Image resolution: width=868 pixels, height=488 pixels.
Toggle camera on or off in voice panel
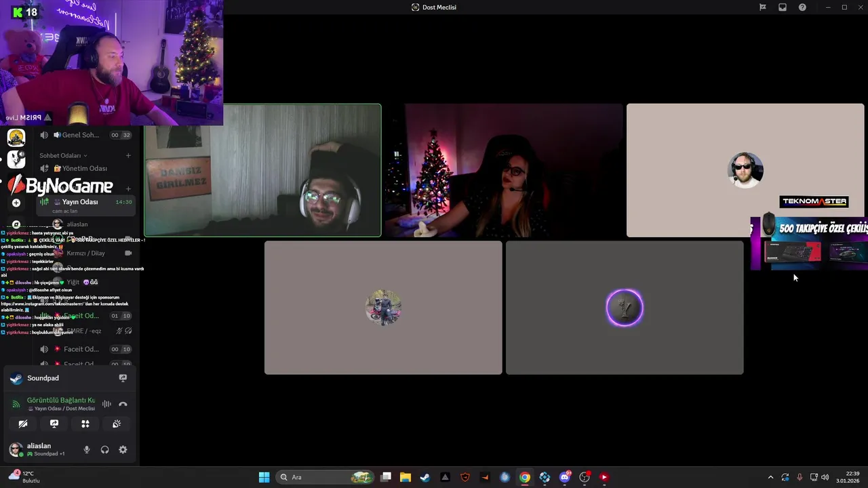click(23, 424)
